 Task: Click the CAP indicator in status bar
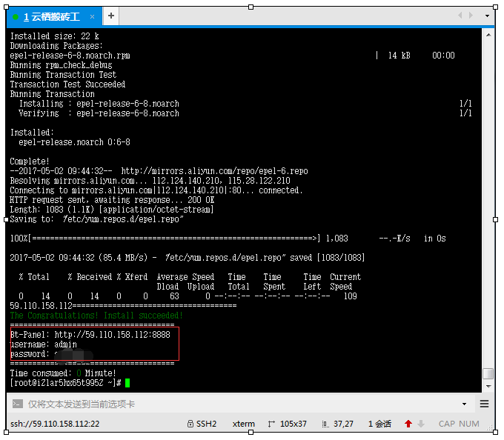tap(446, 424)
